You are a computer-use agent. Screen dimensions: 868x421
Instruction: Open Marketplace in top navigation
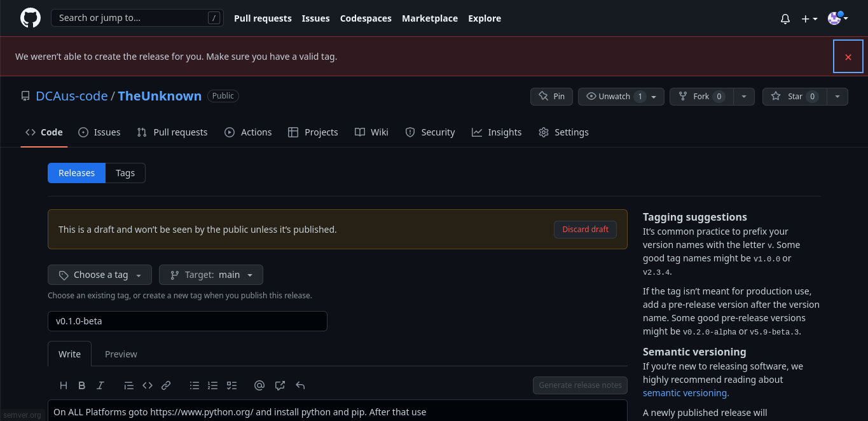[x=430, y=18]
